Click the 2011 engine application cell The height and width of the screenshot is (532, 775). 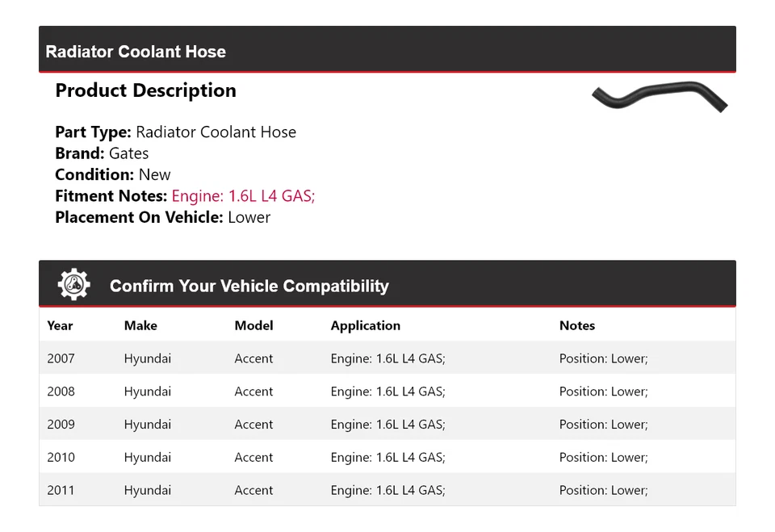click(x=387, y=490)
